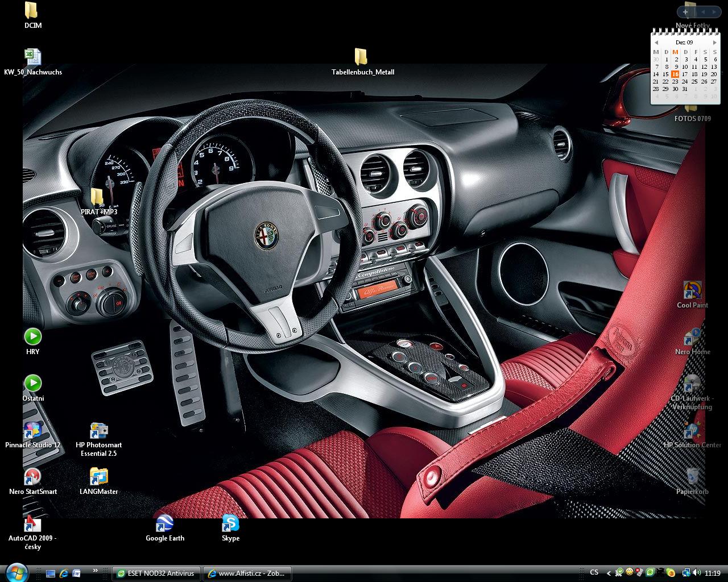Launch Google Earth from the desktop

pos(164,524)
